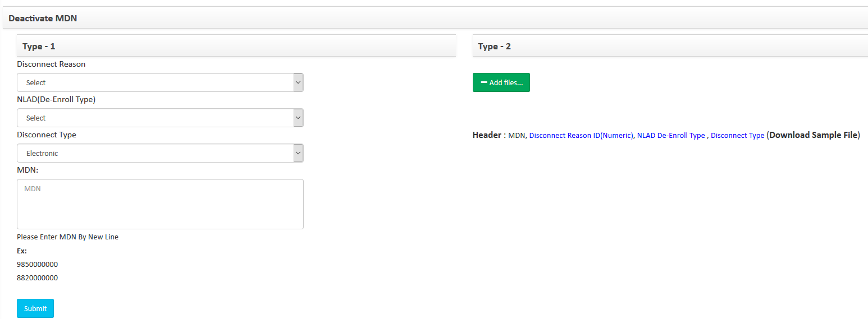Click the Disconnect Reason field label
The image size is (868, 319).
coord(51,64)
